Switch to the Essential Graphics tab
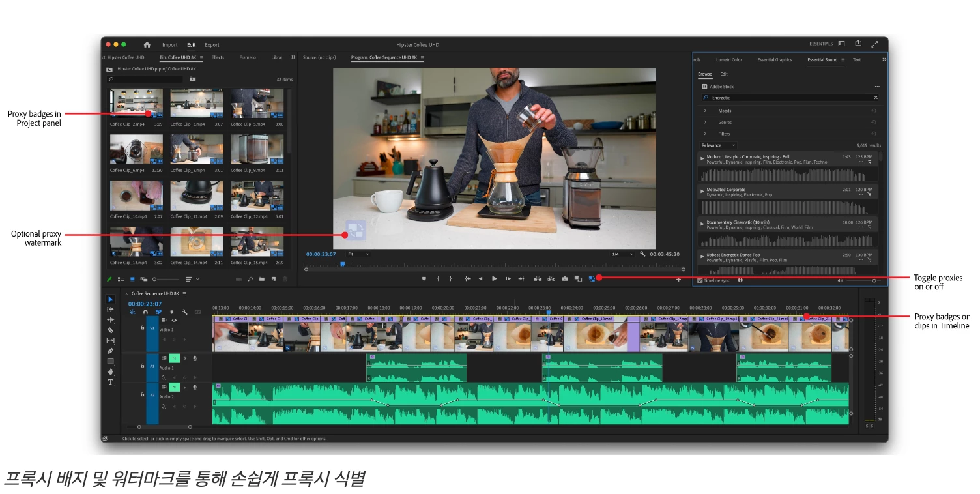 tap(775, 60)
